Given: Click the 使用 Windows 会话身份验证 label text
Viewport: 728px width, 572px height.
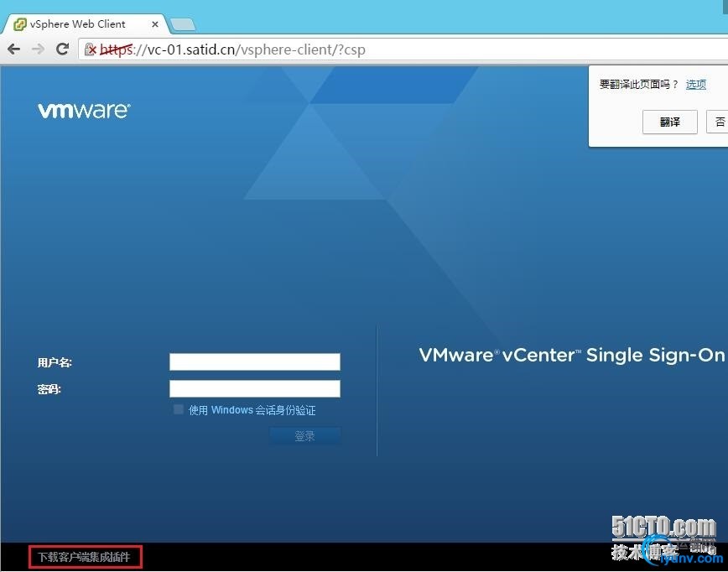Looking at the screenshot, I should click(x=252, y=410).
